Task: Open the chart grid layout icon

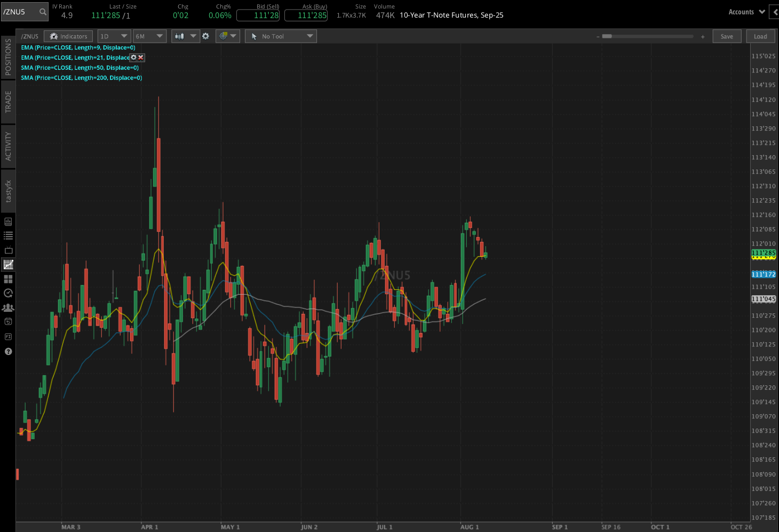Action: pos(8,279)
